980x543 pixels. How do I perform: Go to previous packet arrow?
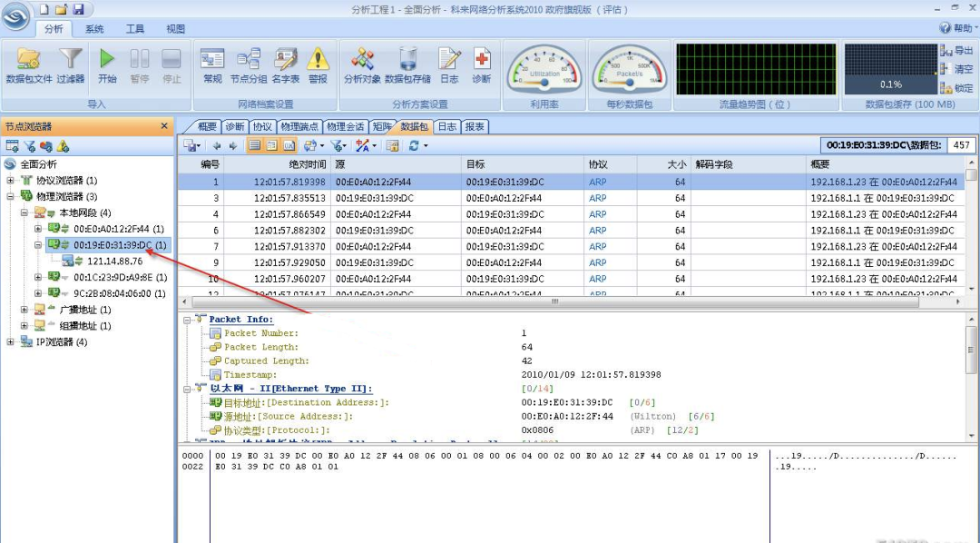point(216,146)
